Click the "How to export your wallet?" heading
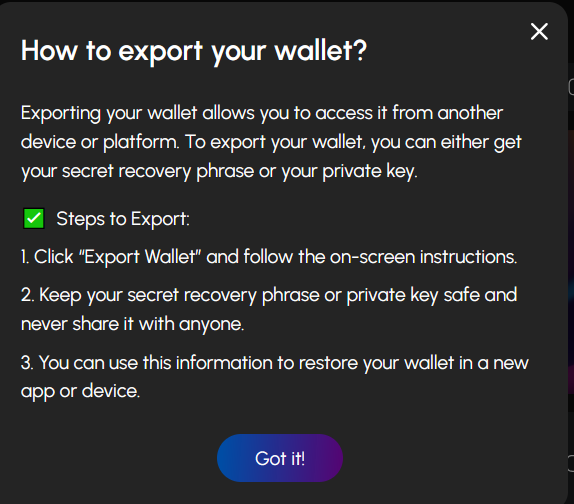 (194, 51)
